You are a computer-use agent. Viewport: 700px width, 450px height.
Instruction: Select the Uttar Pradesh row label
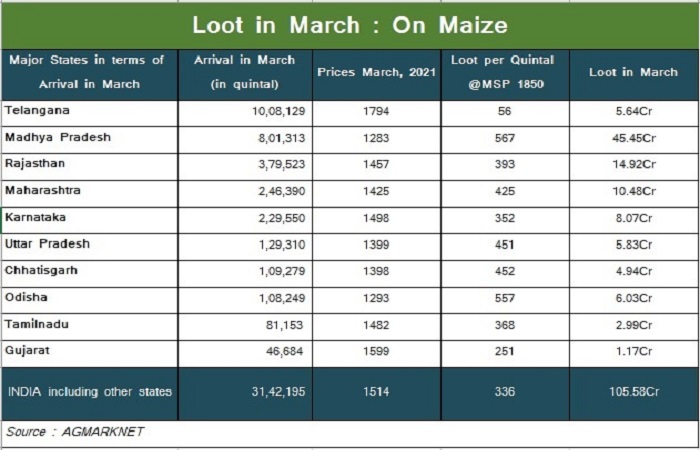pos(47,244)
